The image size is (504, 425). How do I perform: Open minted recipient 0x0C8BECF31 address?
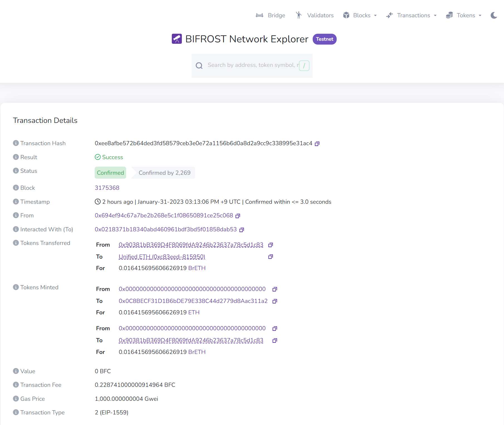(193, 301)
